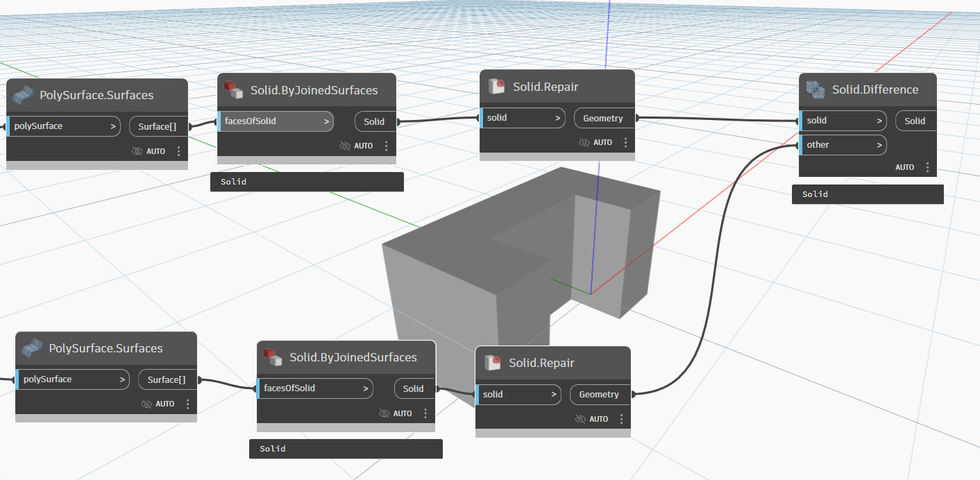Click AUTO lacing label on lower Solid.ByJoinedSurfaces
The image size is (980, 480).
[x=403, y=414]
